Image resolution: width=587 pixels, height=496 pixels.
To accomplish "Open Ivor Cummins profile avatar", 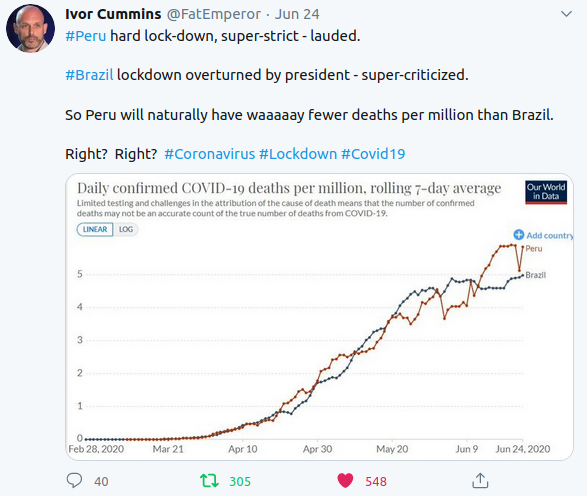I will click(x=30, y=28).
